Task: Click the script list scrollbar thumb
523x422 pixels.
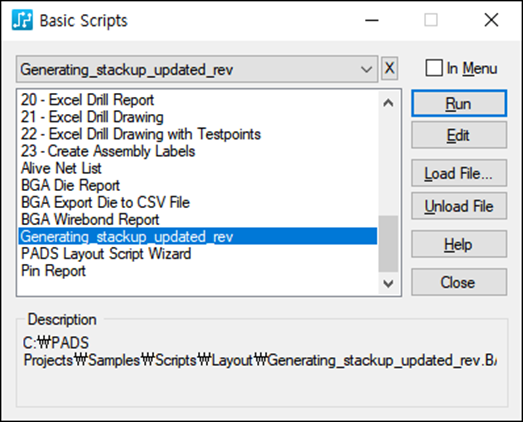Action: click(x=388, y=244)
